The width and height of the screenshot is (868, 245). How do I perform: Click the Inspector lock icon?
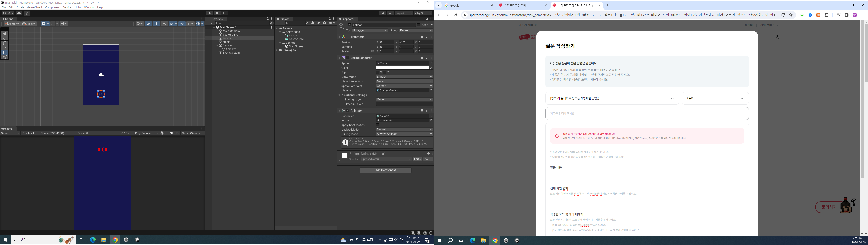click(x=427, y=19)
